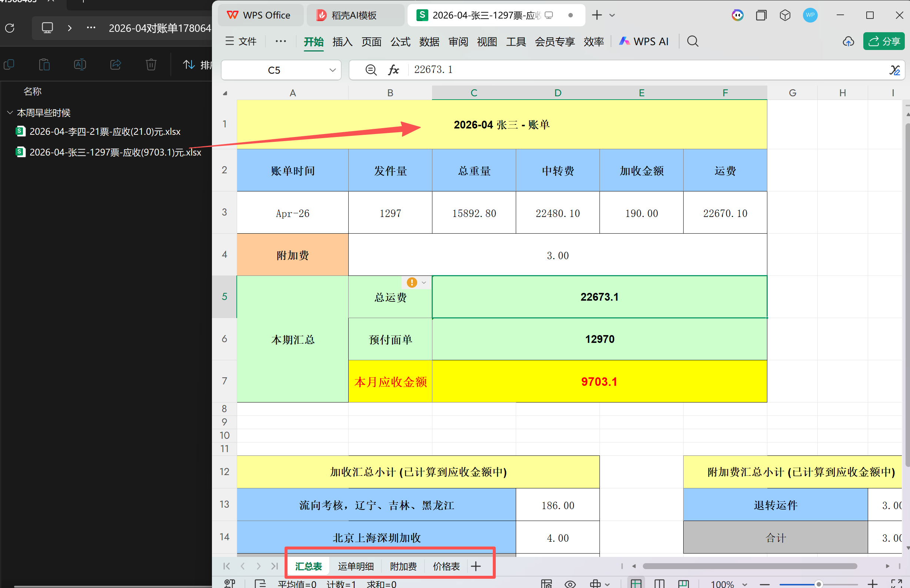Viewport: 910px width, 588px height.
Task: Open the ribbon more-options ellipsis menu
Action: coord(281,41)
